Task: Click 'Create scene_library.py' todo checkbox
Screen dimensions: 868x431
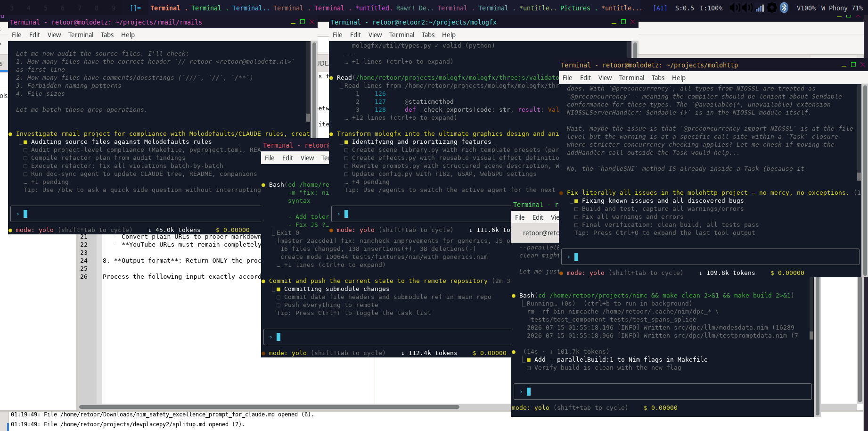Action: click(x=346, y=150)
